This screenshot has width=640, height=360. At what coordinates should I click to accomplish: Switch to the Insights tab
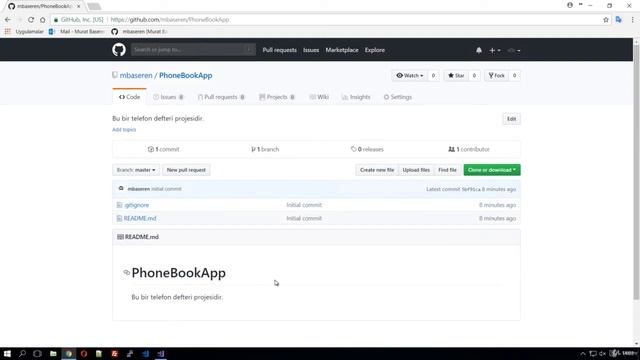[x=356, y=97]
